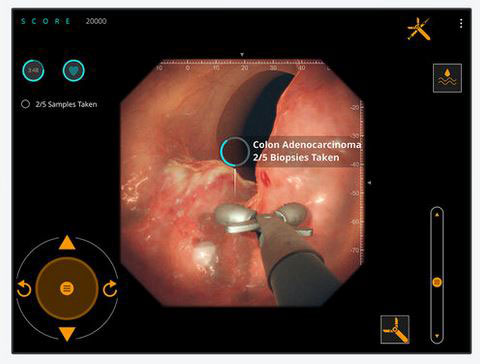
Task: Move endoscope down with the down arrow
Action: coord(67,334)
